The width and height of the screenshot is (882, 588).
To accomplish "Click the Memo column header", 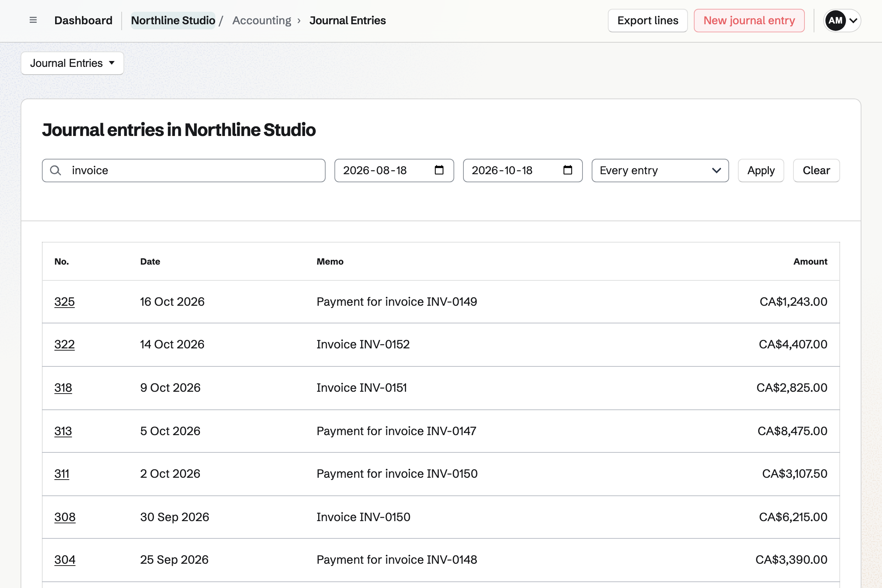I will [330, 262].
